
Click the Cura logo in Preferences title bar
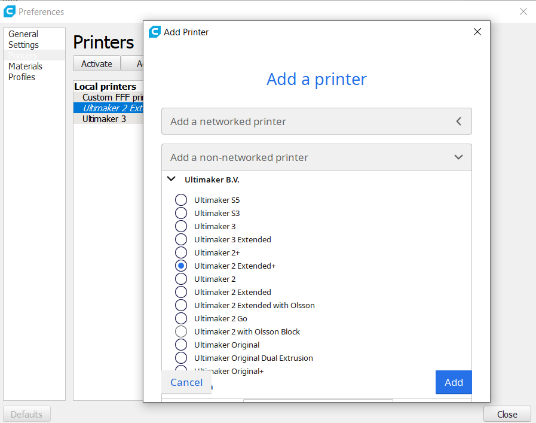click(10, 11)
